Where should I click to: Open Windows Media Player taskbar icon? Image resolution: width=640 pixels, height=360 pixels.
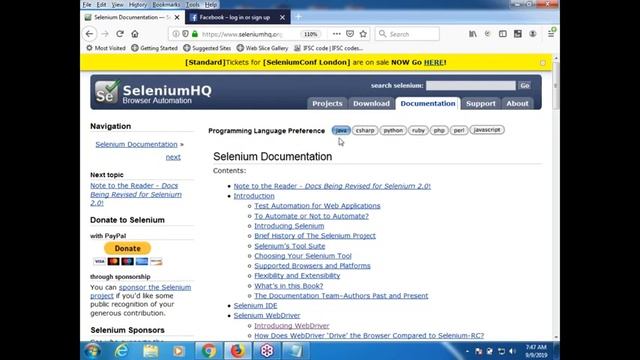[178, 351]
